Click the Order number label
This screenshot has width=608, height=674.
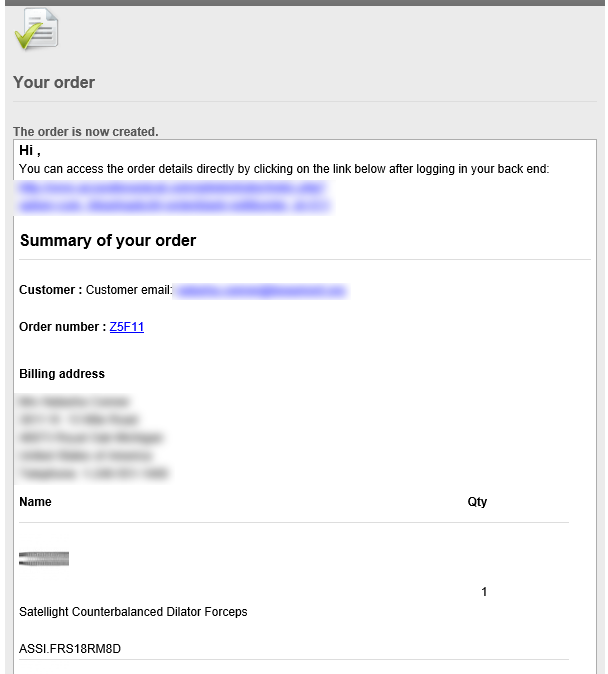pyautogui.click(x=62, y=327)
